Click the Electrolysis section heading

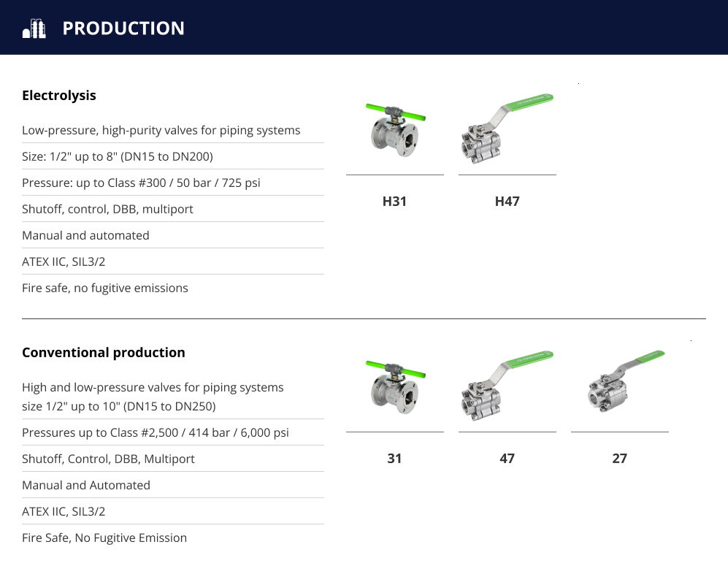59,95
